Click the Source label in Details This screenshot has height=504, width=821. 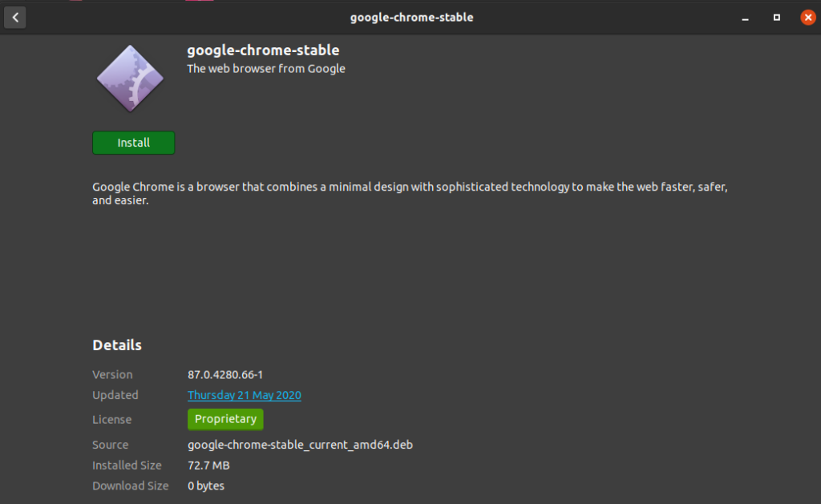pos(111,445)
